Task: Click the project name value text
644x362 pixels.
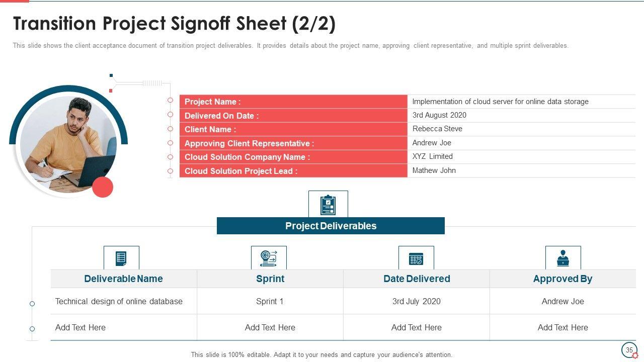Action: (500, 102)
